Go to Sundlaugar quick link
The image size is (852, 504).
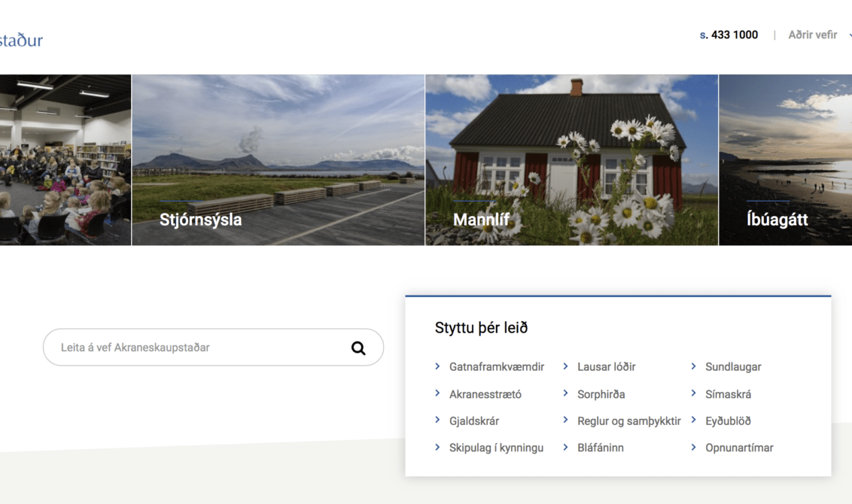coord(733,367)
